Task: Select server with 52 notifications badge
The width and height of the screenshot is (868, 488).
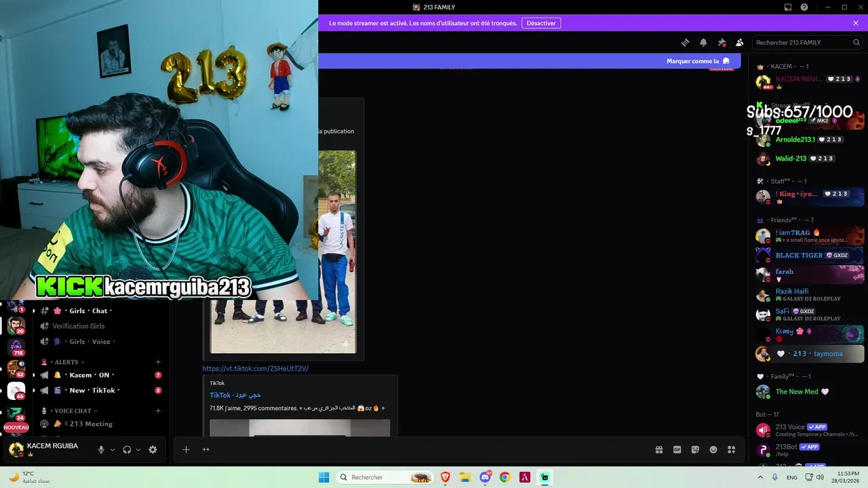Action: 16,369
